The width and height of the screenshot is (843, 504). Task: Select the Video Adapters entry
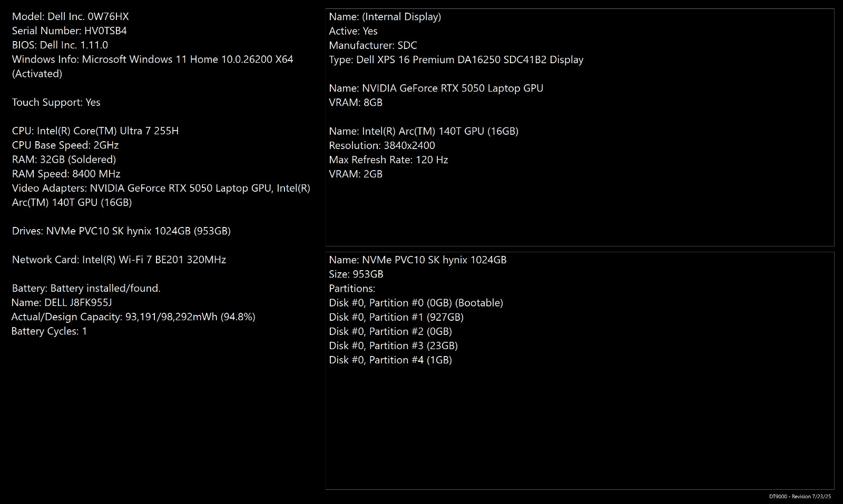(161, 195)
